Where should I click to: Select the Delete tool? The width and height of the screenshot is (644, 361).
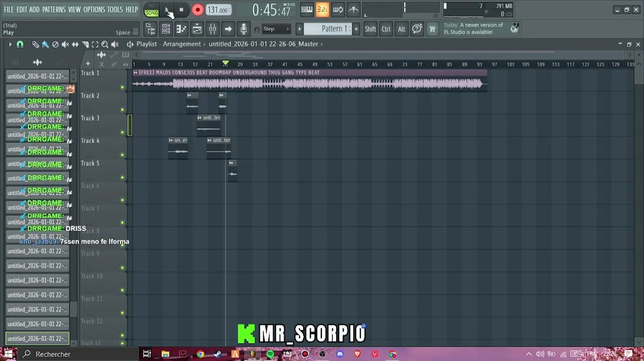(x=56, y=44)
